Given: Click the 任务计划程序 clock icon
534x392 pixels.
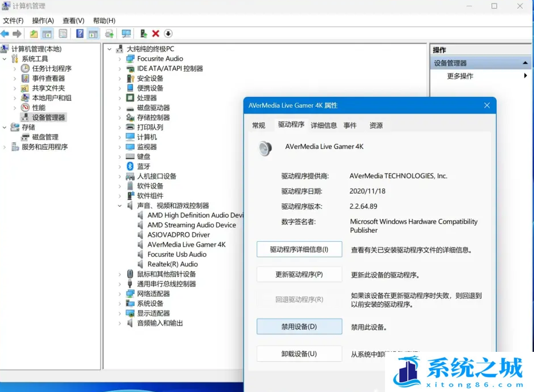Looking at the screenshot, I should 25,68.
